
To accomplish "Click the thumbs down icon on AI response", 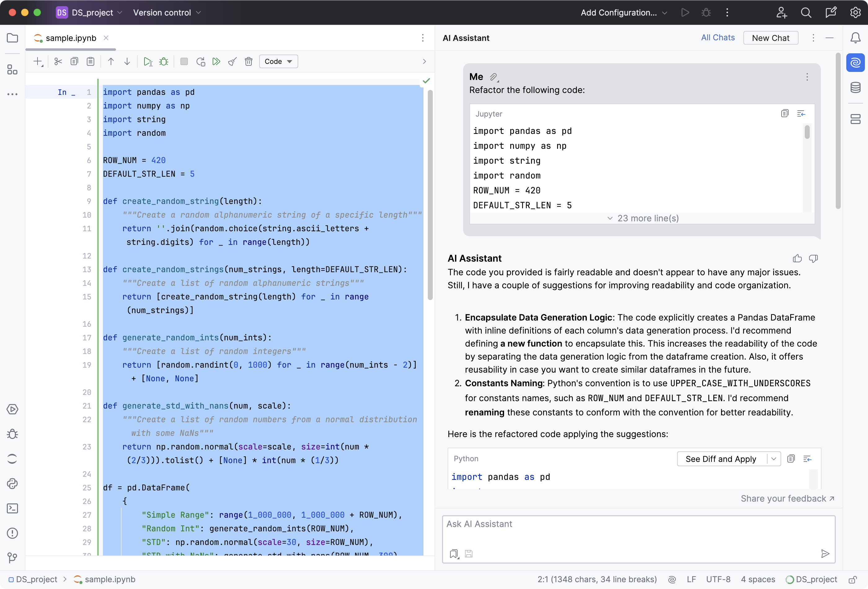I will click(815, 258).
